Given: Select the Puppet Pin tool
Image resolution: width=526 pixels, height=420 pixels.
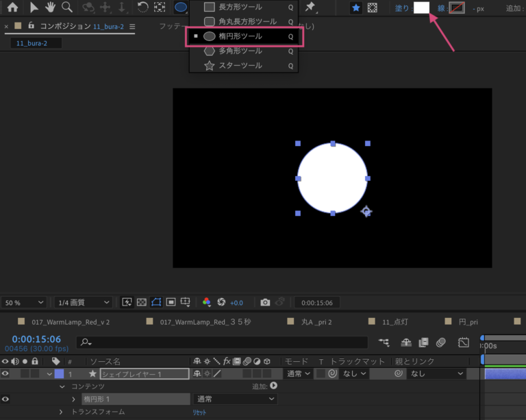Looking at the screenshot, I should 310,7.
